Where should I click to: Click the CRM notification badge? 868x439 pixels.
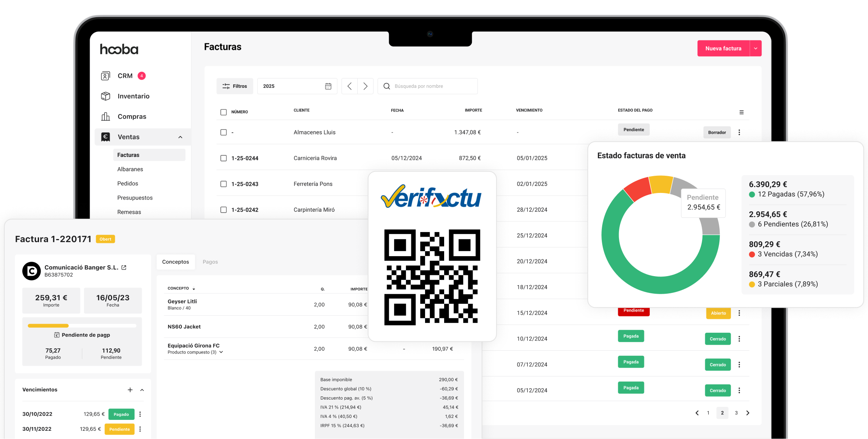click(142, 76)
